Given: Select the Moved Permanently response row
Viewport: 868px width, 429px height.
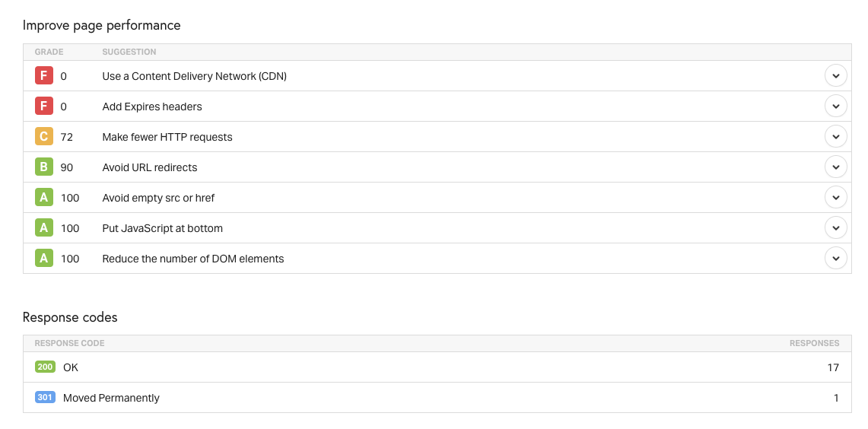Looking at the screenshot, I should click(x=437, y=398).
